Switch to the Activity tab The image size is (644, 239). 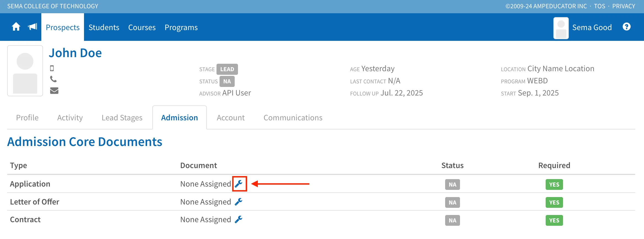tap(70, 118)
